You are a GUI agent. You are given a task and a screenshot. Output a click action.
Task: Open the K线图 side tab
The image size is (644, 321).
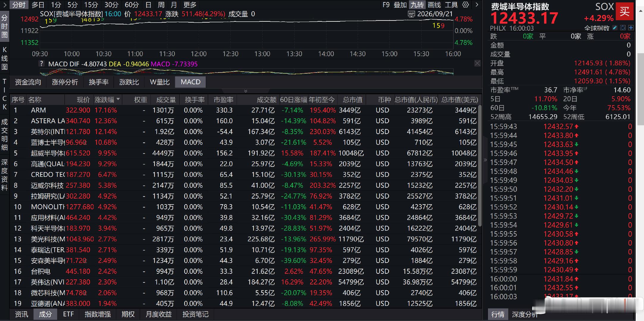click(x=4, y=58)
